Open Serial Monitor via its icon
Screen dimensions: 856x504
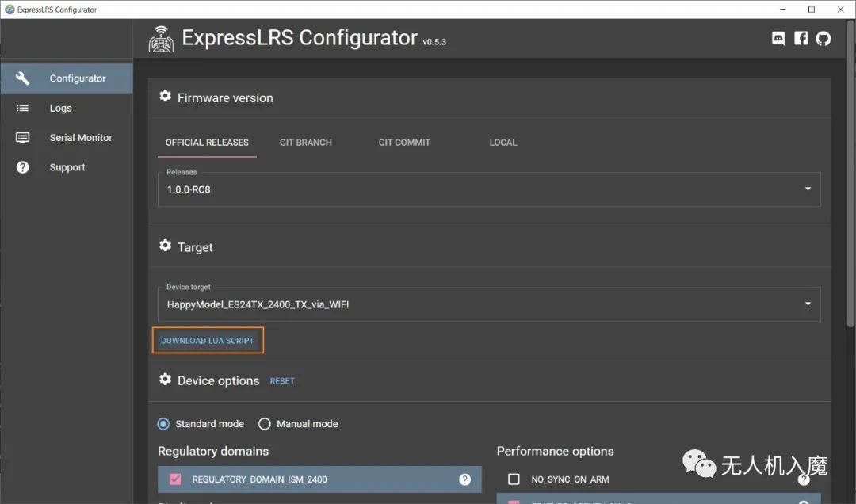pos(23,138)
